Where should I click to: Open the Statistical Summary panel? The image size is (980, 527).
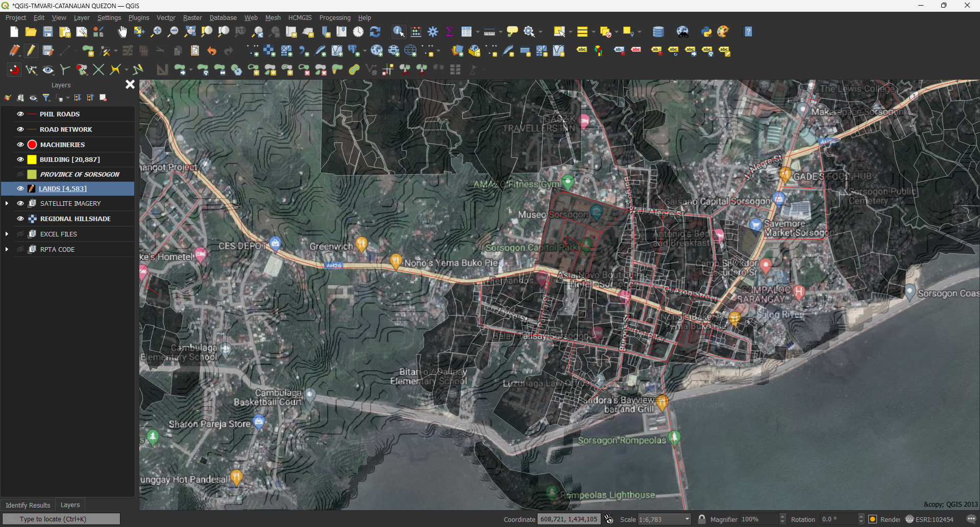[449, 32]
